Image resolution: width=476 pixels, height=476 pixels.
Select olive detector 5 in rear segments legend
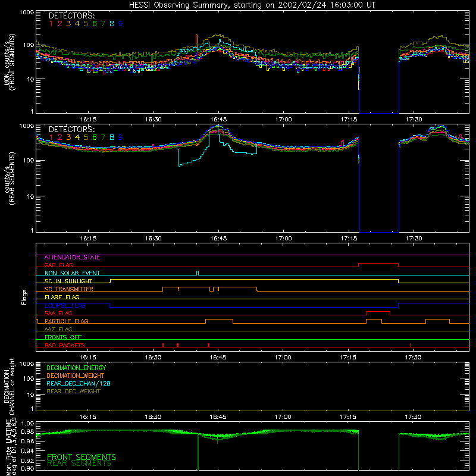86,137
